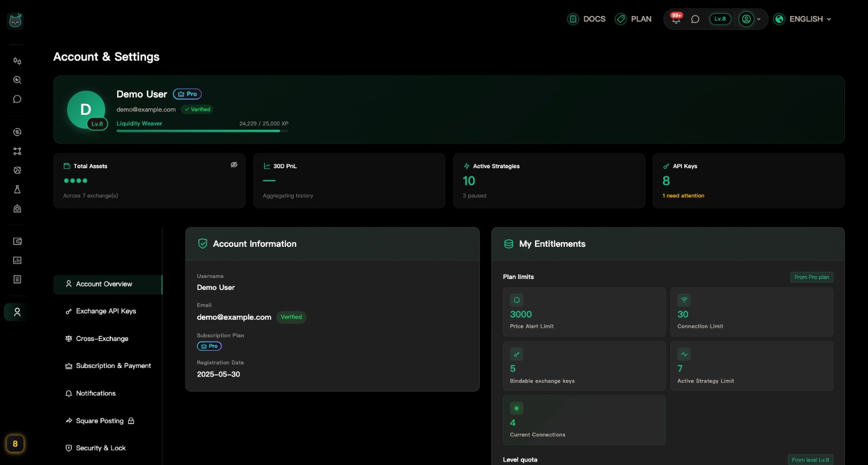Select the user account icon in sidebar
The height and width of the screenshot is (465, 868).
tap(17, 312)
